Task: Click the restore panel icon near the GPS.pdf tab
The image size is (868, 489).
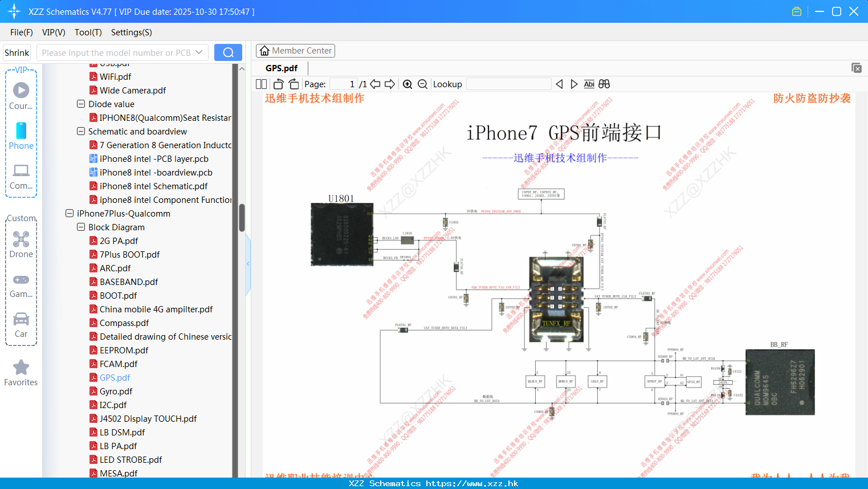Action: (x=857, y=68)
